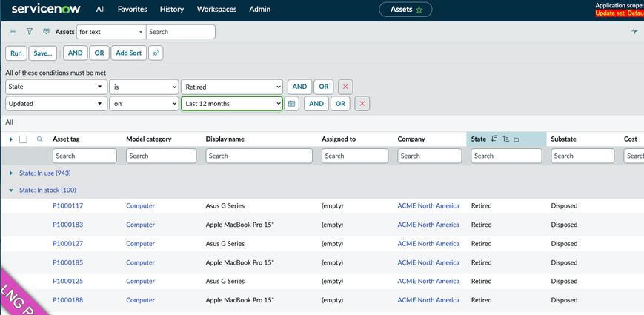Open the Favorites menu

[132, 10]
